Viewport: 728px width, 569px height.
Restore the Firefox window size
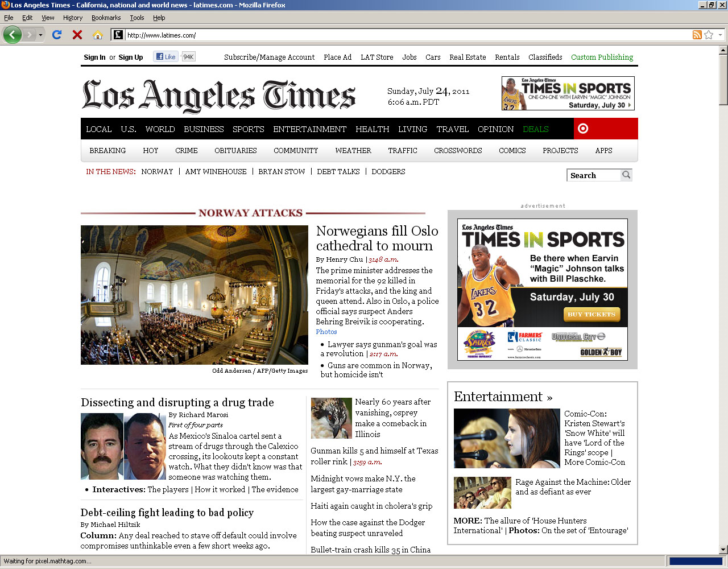coord(711,5)
